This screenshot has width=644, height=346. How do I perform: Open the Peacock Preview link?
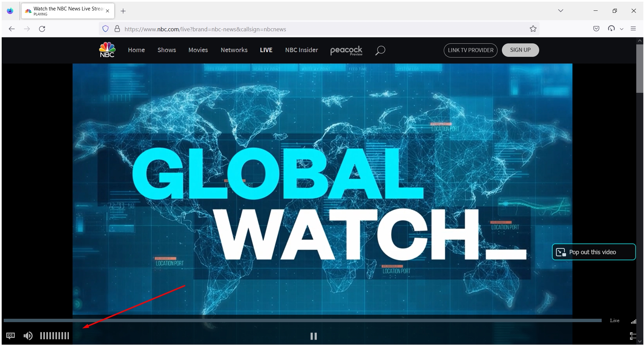click(346, 50)
